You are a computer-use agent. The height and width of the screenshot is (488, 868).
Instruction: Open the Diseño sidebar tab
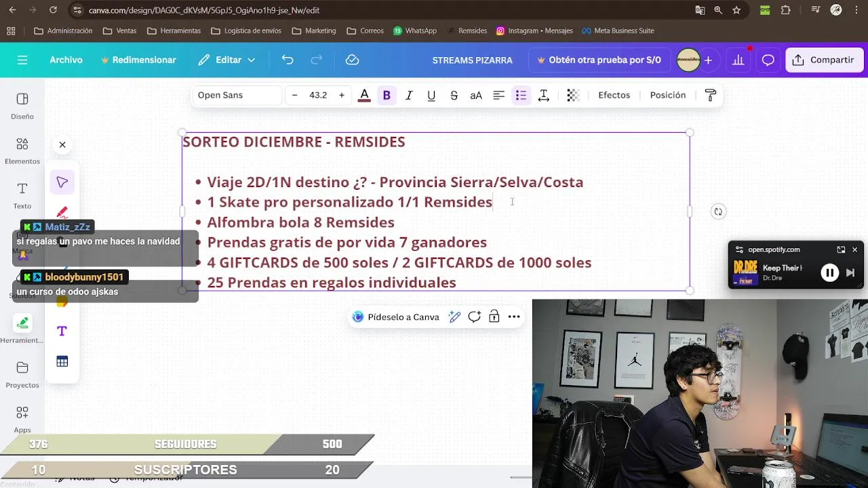click(22, 106)
